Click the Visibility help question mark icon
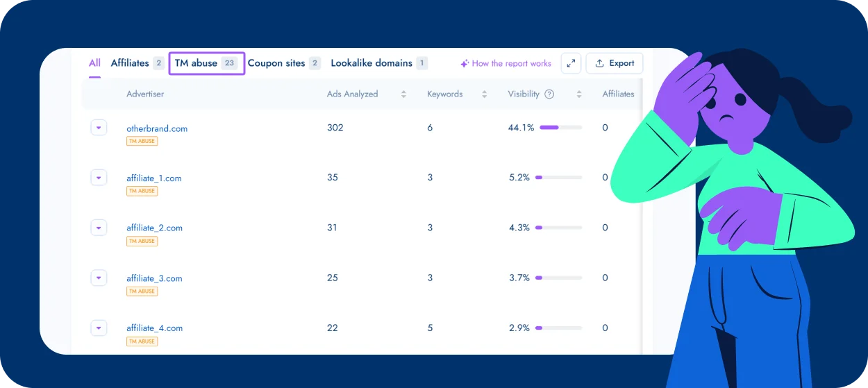Image resolution: width=868 pixels, height=388 pixels. (x=549, y=94)
